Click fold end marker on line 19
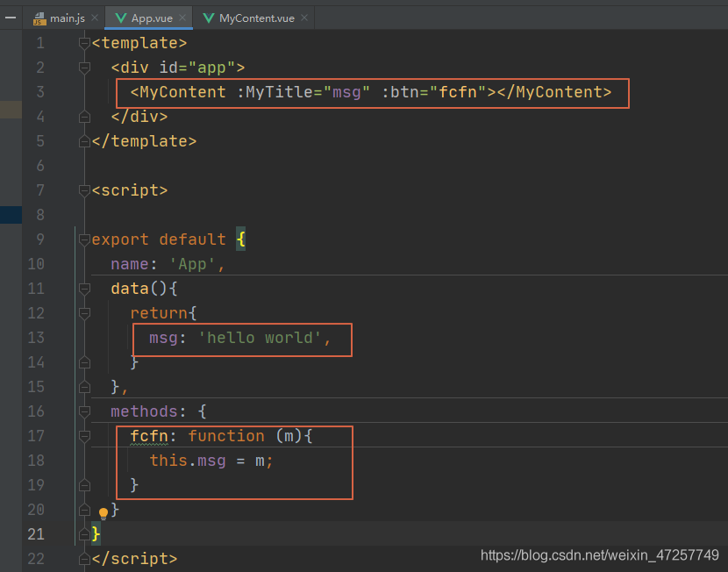This screenshot has width=728, height=572. [x=84, y=486]
